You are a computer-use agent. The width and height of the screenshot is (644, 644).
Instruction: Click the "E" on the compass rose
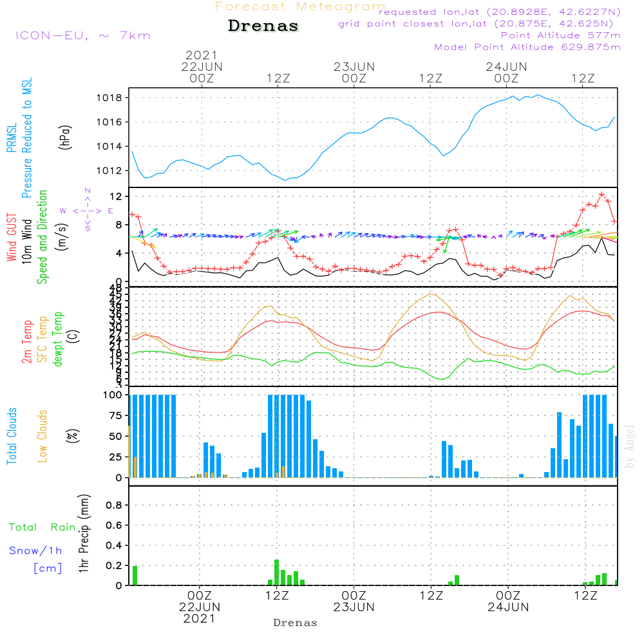pyautogui.click(x=111, y=211)
